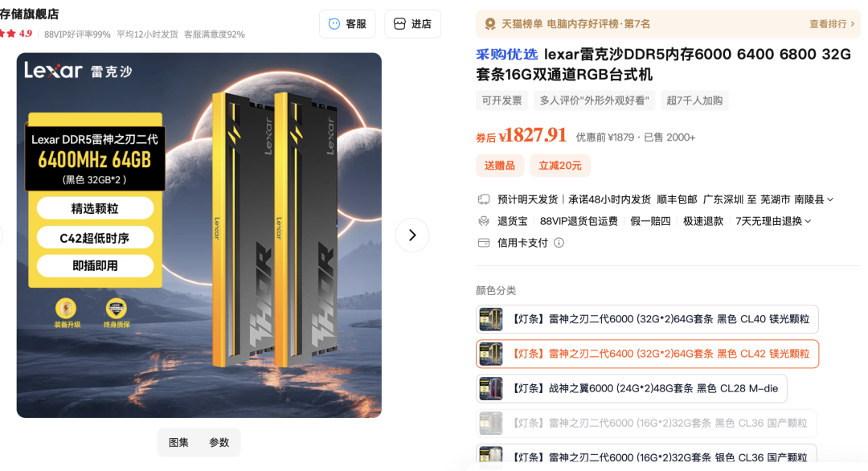868x471 pixels.
Task: Click the 立减20元 discount tag
Action: 560,166
